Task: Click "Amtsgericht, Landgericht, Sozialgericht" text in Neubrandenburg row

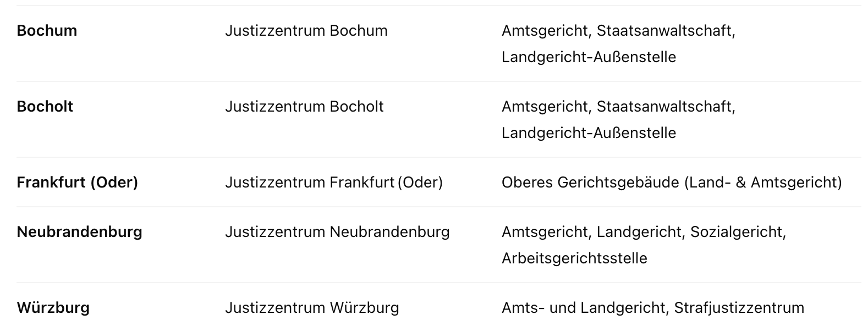Action: point(644,232)
